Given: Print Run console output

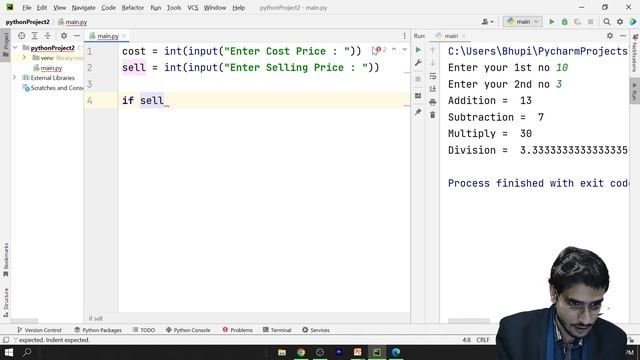Looking at the screenshot, I should coord(433,102).
